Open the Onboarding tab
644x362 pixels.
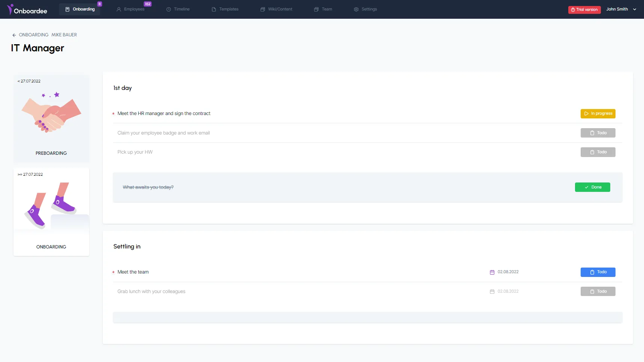pyautogui.click(x=80, y=9)
